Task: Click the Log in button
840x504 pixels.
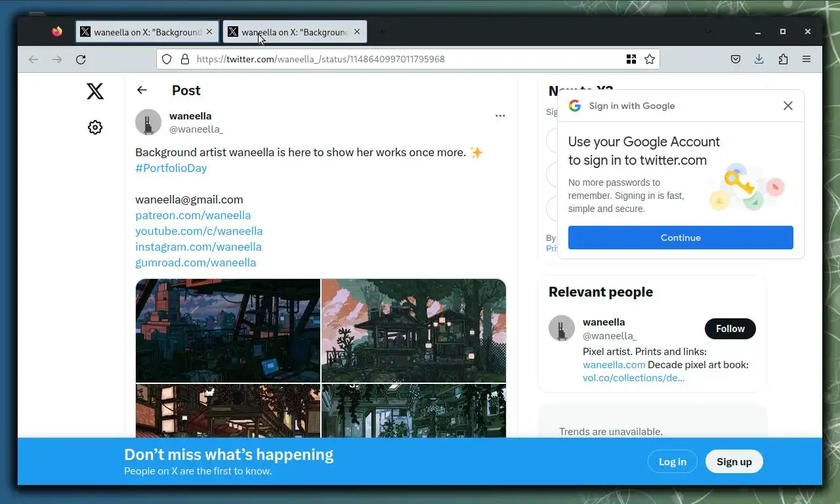Action: click(x=673, y=461)
